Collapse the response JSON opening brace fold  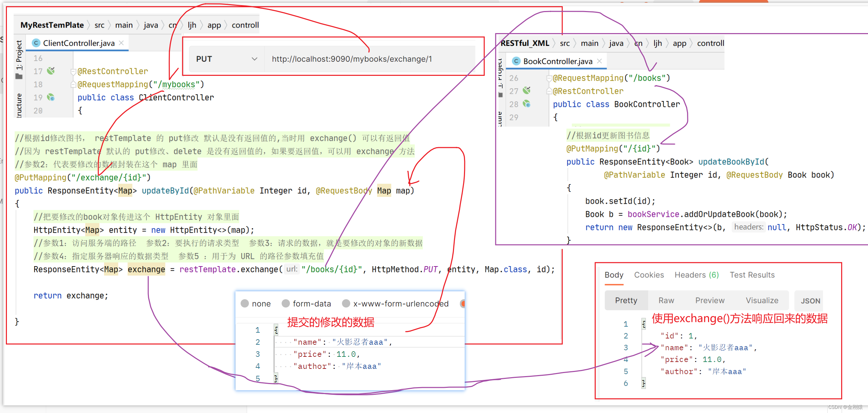pyautogui.click(x=644, y=324)
